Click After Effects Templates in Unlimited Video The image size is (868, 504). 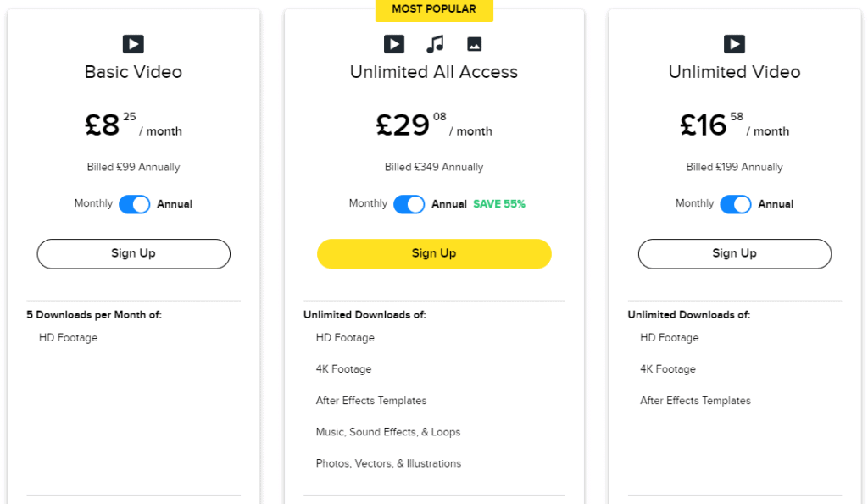pyautogui.click(x=695, y=401)
